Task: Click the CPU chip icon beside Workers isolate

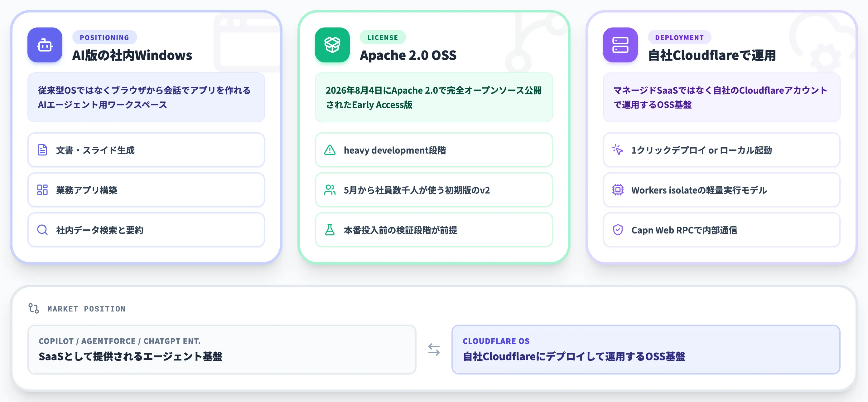Action: pos(618,190)
